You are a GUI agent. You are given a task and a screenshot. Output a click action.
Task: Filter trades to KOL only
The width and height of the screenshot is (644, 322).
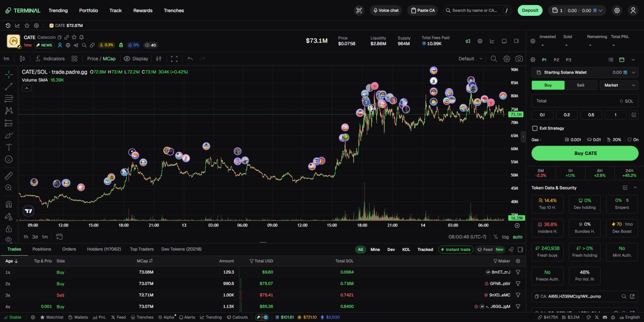(x=406, y=249)
